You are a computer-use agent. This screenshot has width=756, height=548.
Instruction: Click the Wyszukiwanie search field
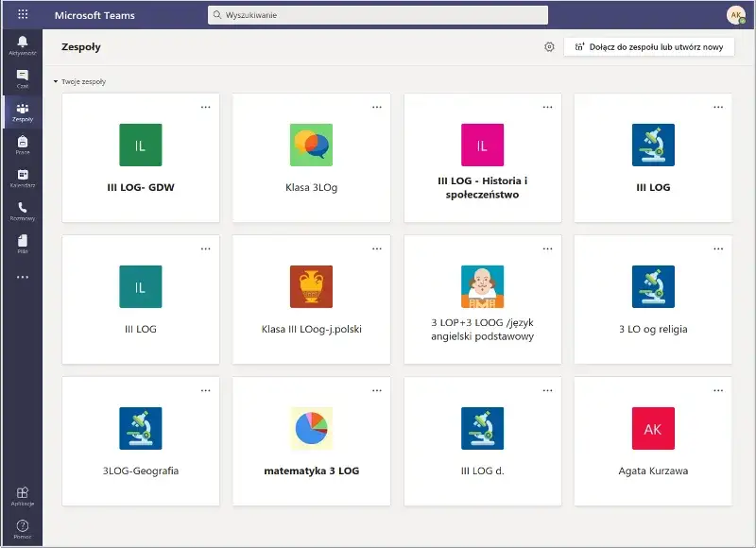point(377,14)
